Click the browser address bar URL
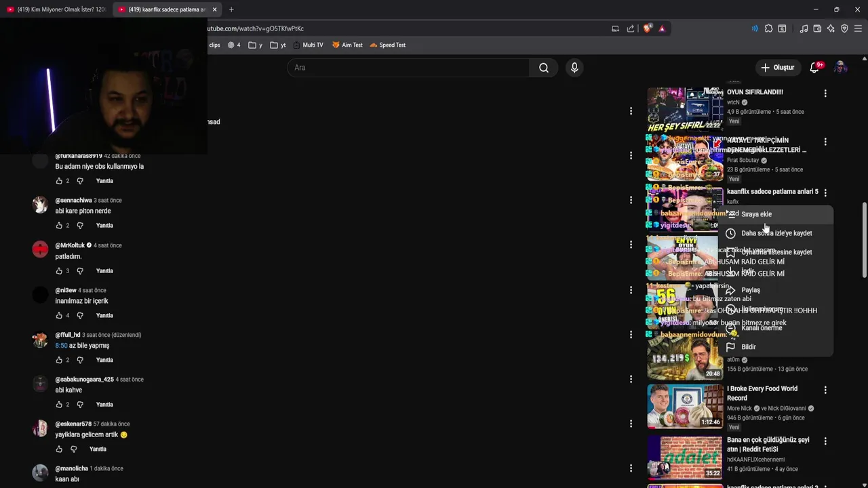 (256, 28)
